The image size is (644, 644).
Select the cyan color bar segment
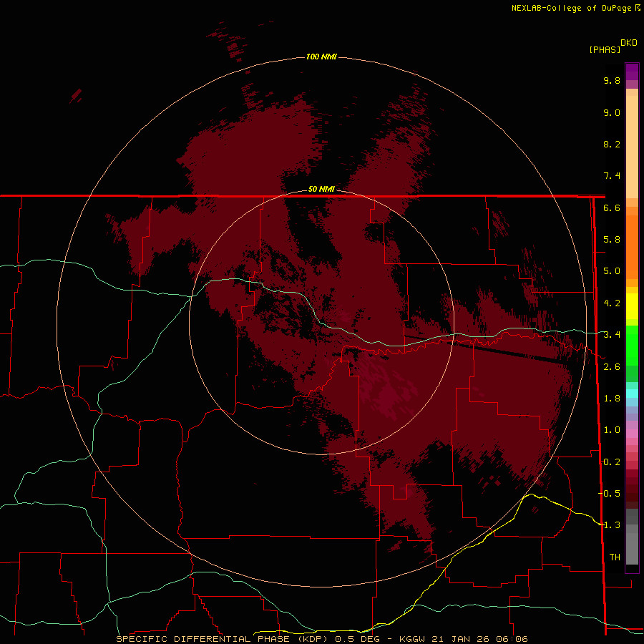pyautogui.click(x=632, y=394)
